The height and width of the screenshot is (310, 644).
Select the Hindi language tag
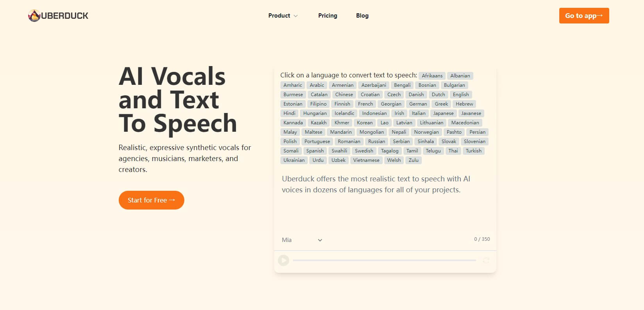pos(289,113)
